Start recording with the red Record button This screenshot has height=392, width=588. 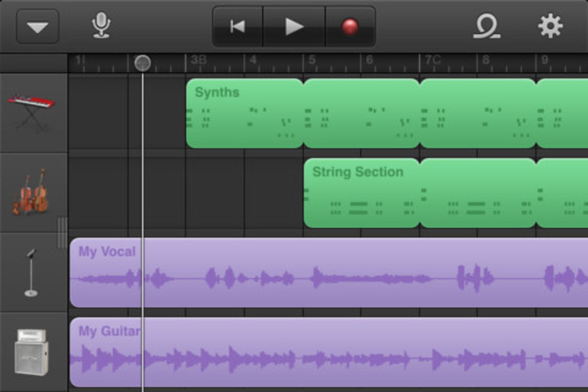point(350,27)
